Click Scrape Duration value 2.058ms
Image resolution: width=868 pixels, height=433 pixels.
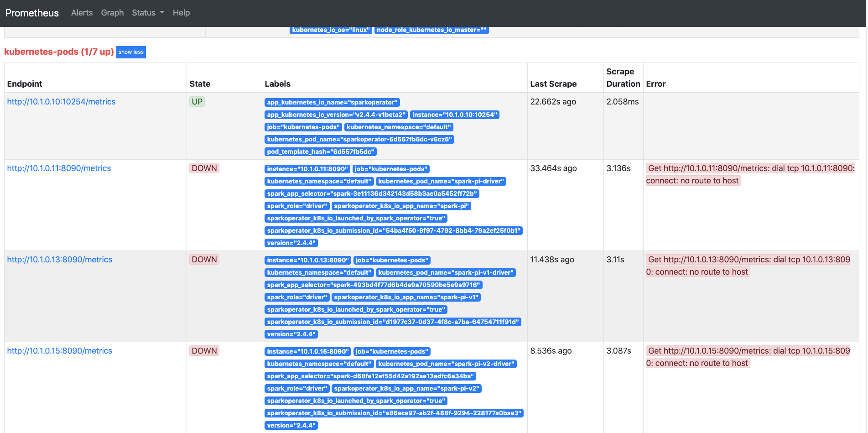click(x=622, y=102)
